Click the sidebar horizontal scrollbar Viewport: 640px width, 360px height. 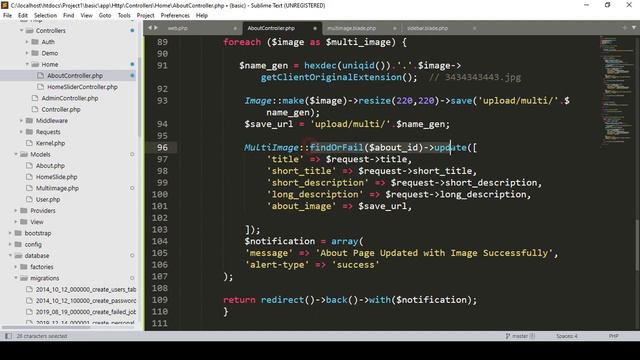point(46,327)
